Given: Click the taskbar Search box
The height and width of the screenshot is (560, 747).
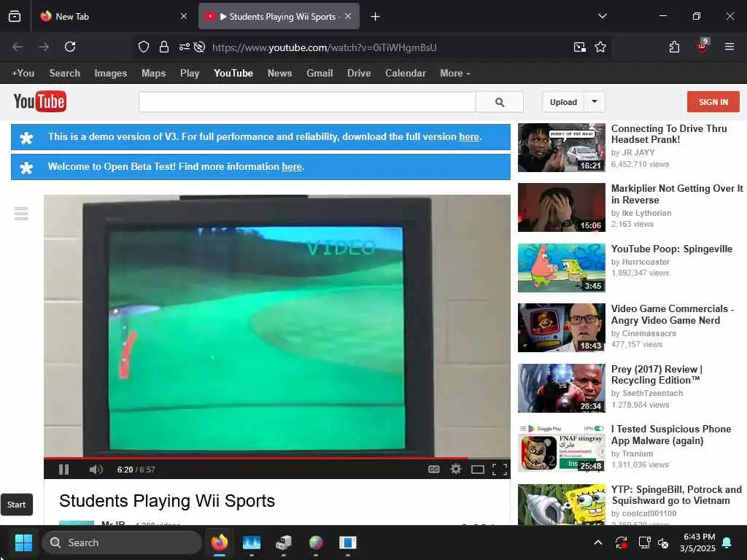Looking at the screenshot, I should click(x=122, y=542).
